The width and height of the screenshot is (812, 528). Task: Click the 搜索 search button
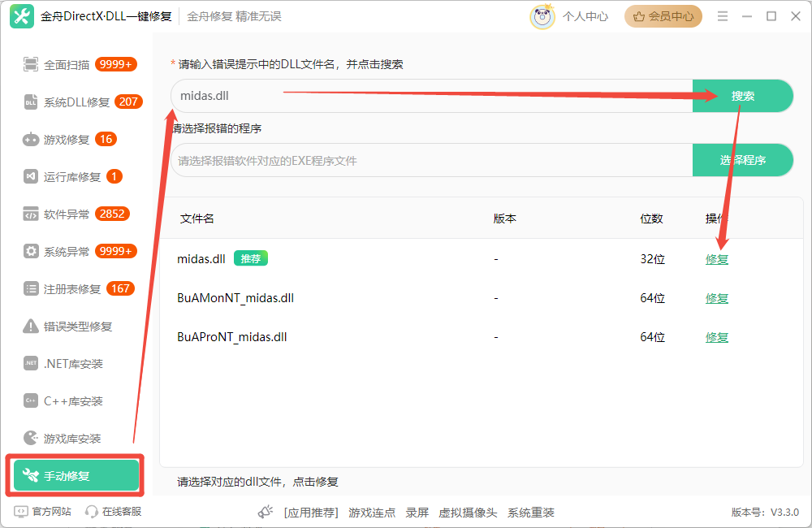click(743, 96)
